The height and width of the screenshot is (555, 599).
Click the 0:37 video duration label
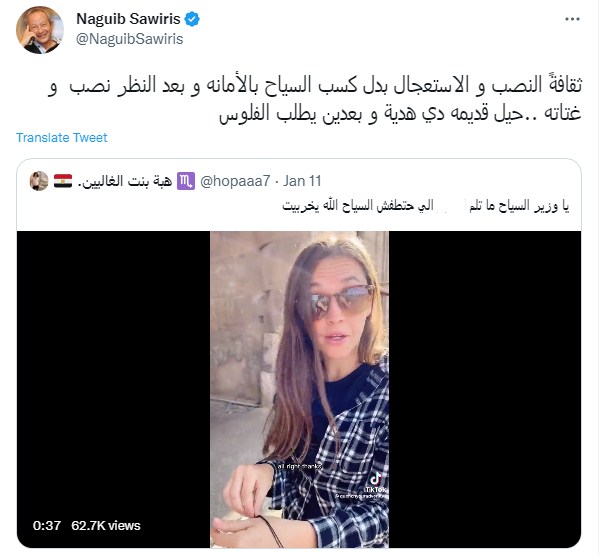tap(47, 526)
